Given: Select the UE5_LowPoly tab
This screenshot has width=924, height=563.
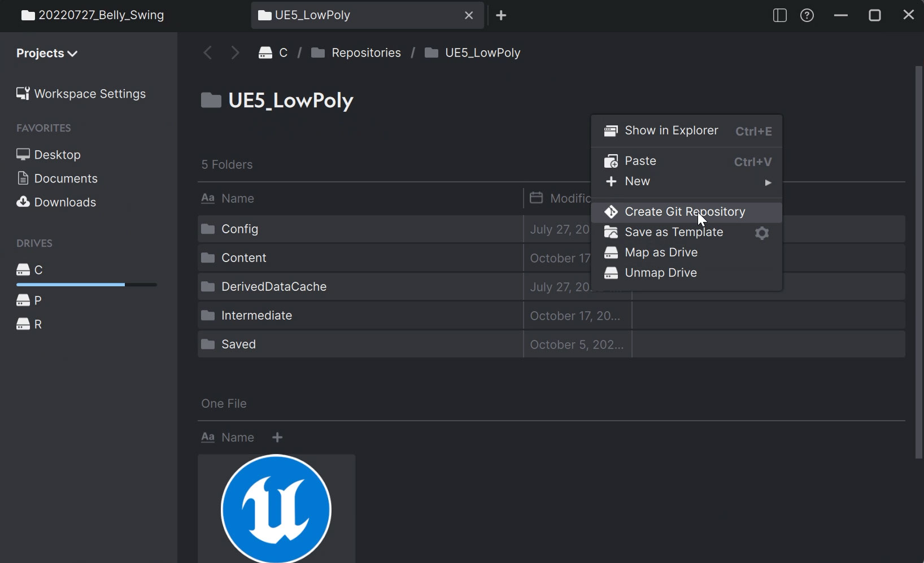Looking at the screenshot, I should 367,15.
